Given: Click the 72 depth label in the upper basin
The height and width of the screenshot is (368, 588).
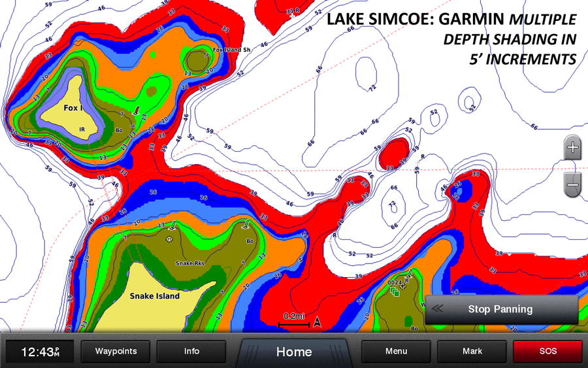Looking at the screenshot, I should pos(372,88).
